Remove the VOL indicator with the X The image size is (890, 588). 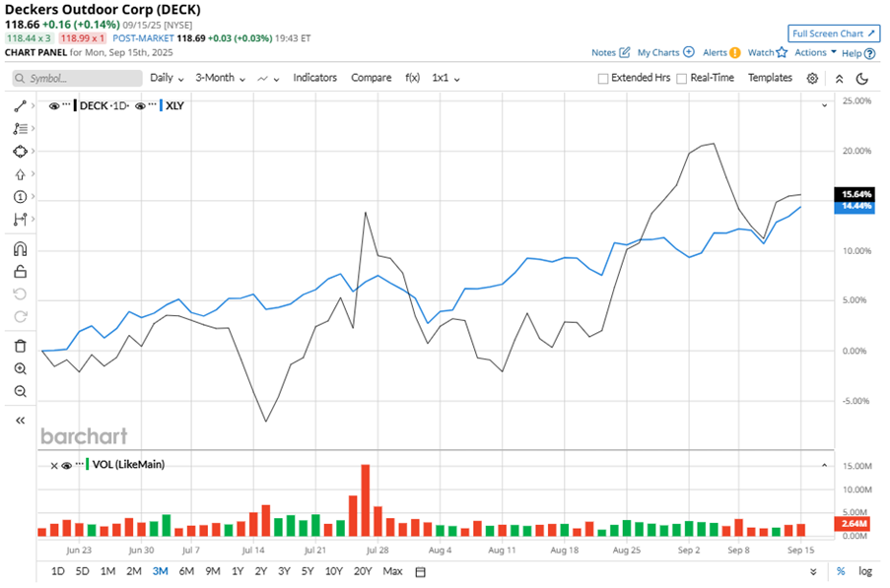click(x=54, y=466)
